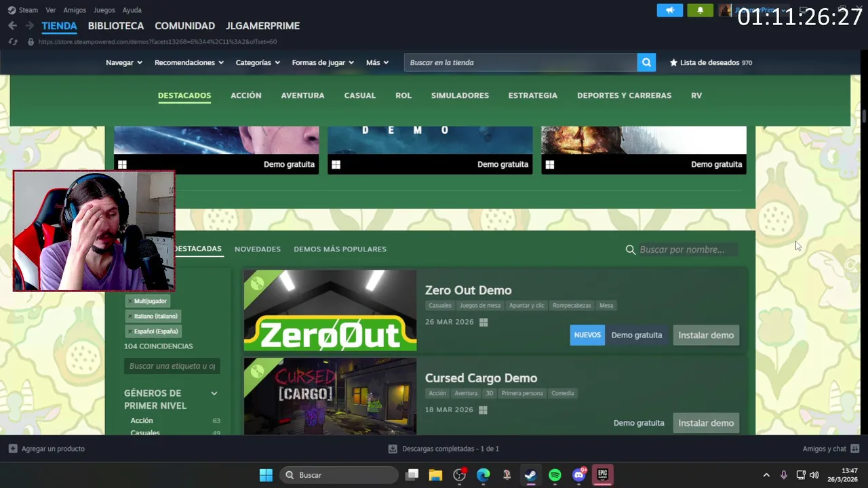Open Task View in the taskbar
Image resolution: width=868 pixels, height=488 pixels.
pos(412,475)
